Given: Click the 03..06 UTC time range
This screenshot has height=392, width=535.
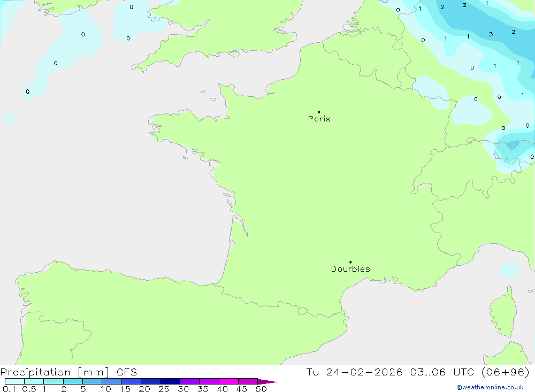Looking at the screenshot, I should pos(442,372).
